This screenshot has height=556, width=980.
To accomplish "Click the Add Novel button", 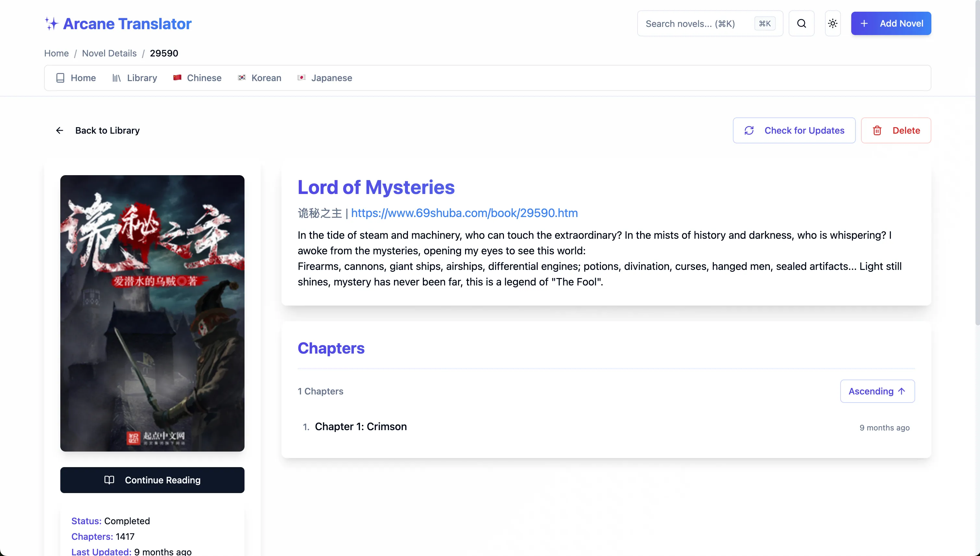I will click(x=891, y=24).
